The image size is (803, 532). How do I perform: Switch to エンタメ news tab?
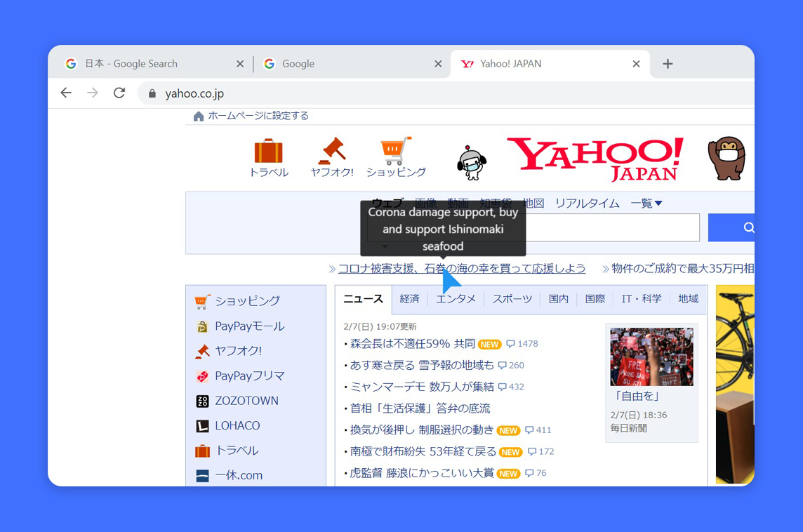tap(456, 299)
